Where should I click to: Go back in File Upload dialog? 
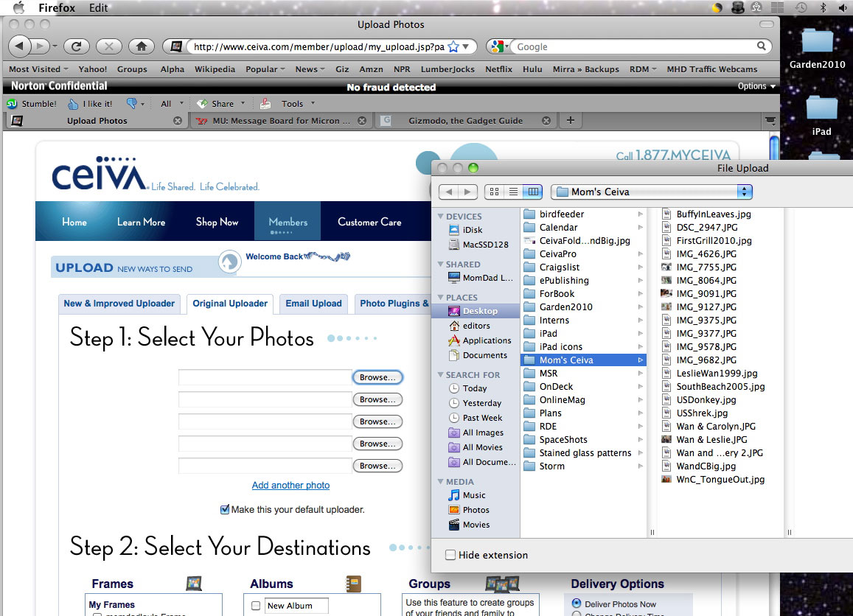tap(448, 192)
